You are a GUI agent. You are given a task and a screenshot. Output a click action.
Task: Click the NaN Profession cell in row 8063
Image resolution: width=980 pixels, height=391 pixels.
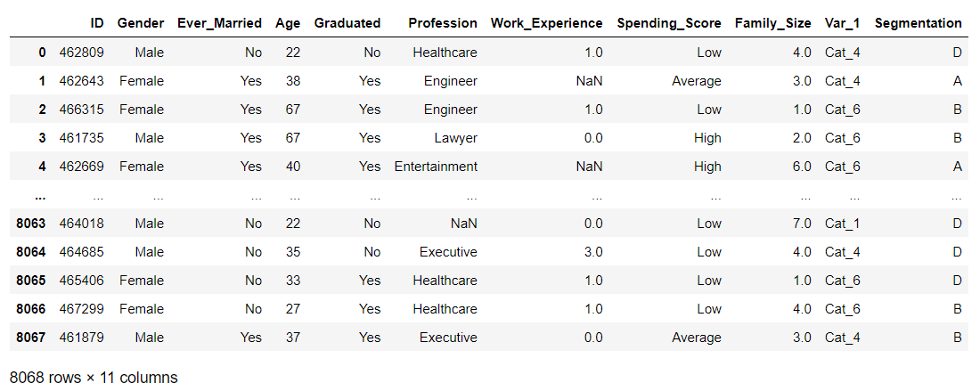pyautogui.click(x=464, y=224)
